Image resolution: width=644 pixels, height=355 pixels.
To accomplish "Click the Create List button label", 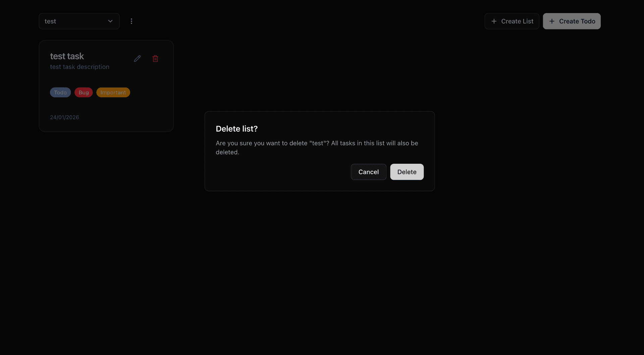I will tap(517, 21).
